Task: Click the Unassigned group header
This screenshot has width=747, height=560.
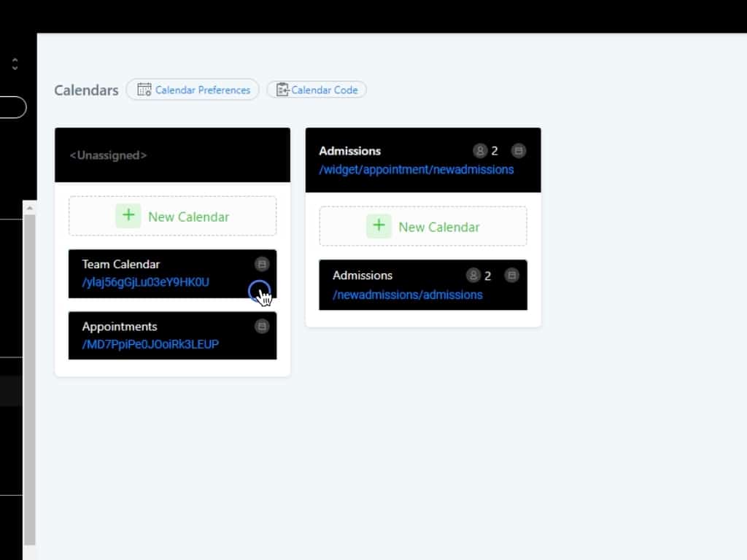Action: tap(108, 155)
